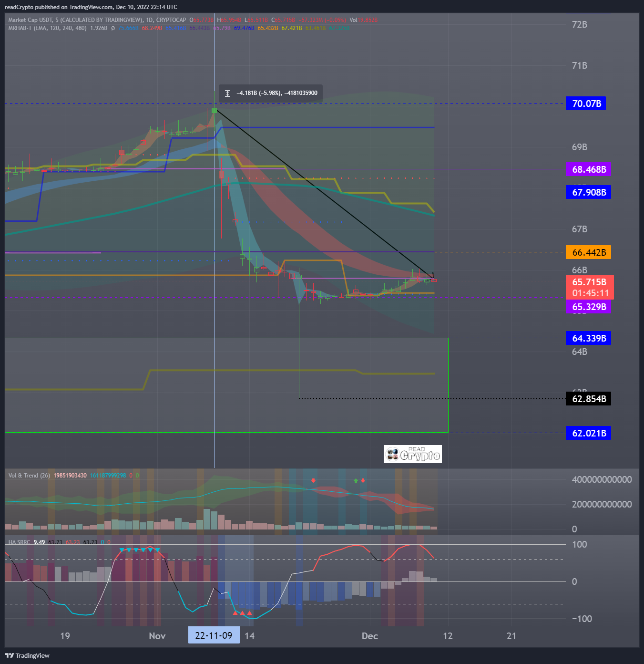Click the 200000000000 volume axis label

602,504
